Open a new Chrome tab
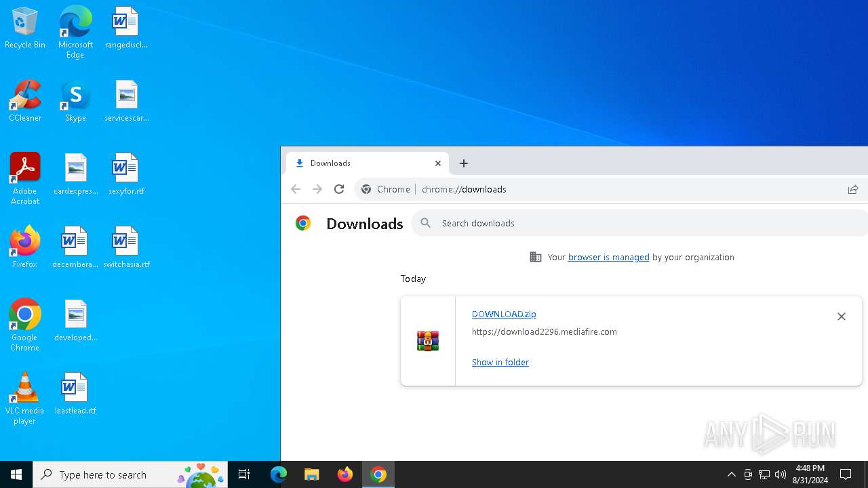 [x=464, y=163]
